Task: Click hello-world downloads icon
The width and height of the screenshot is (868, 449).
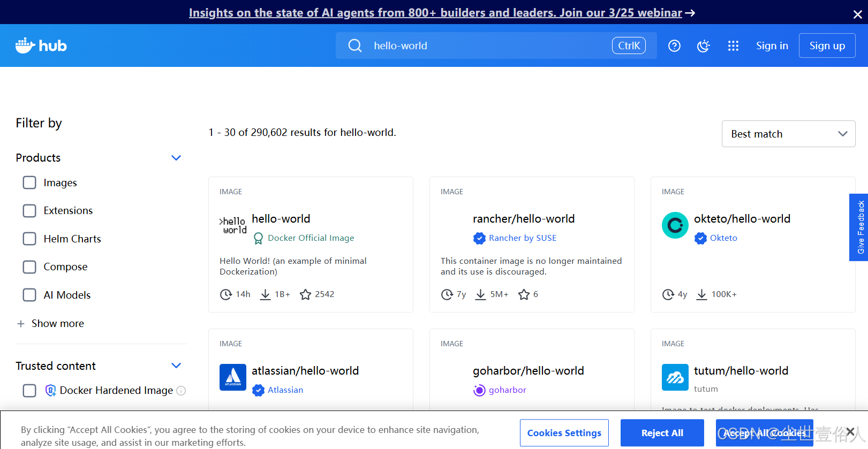Action: pos(265,294)
